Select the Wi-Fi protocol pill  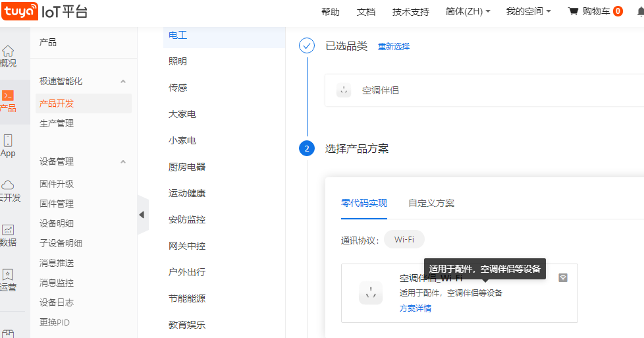pyautogui.click(x=404, y=239)
